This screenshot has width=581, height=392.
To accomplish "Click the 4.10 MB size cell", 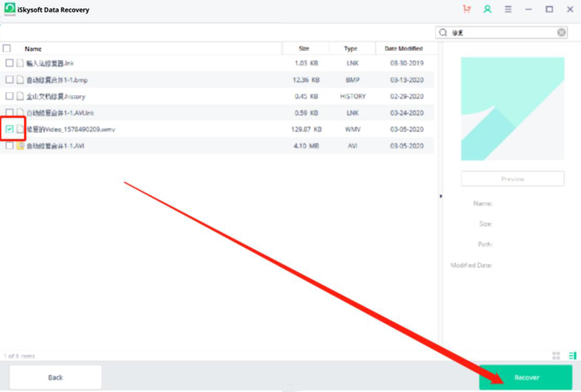I will coord(306,146).
